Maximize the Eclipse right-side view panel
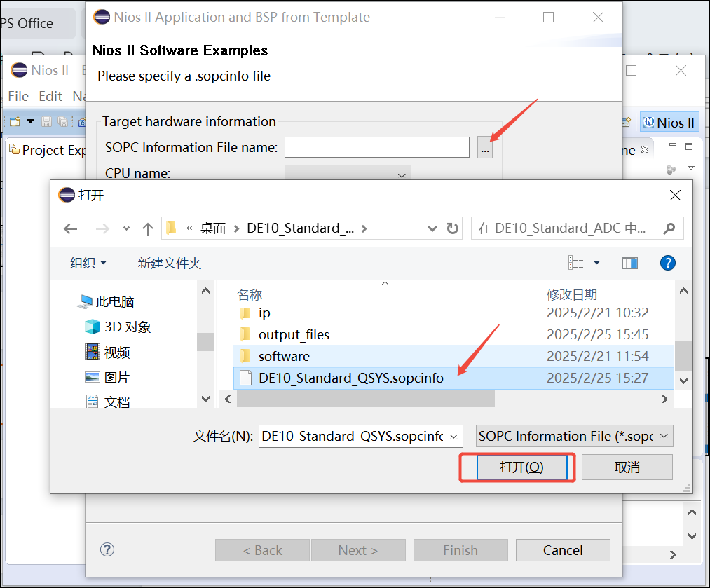 (689, 146)
